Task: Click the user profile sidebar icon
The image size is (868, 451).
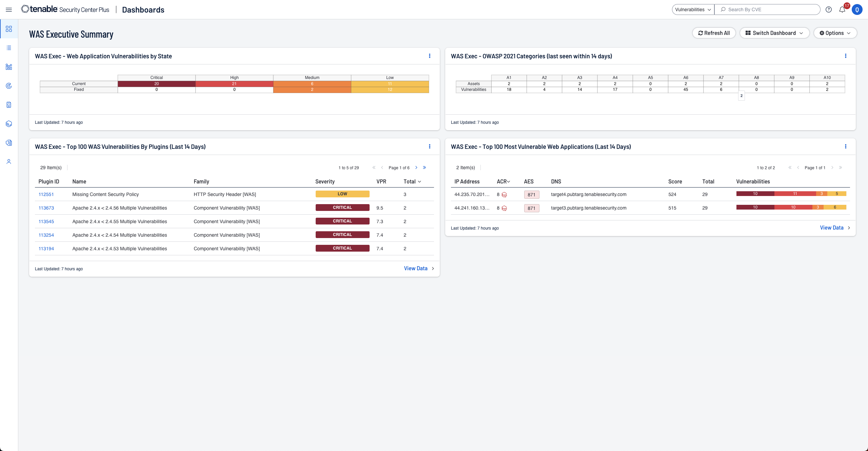Action: coord(9,162)
